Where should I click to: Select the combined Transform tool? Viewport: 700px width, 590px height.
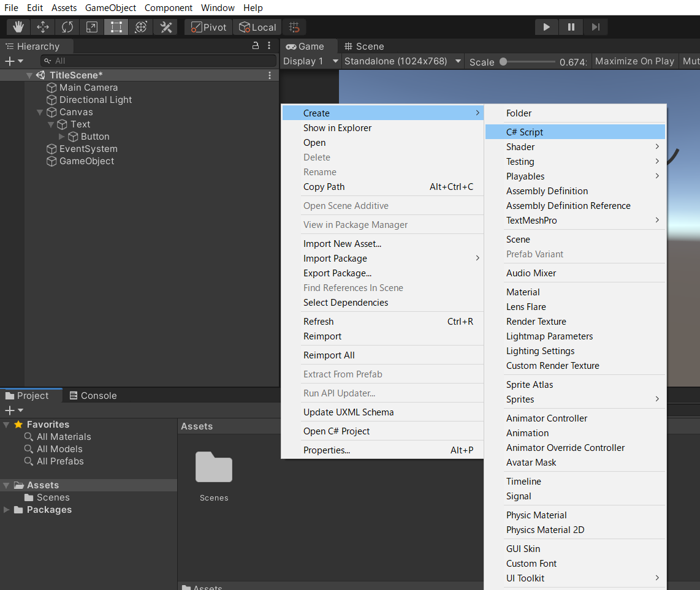140,27
